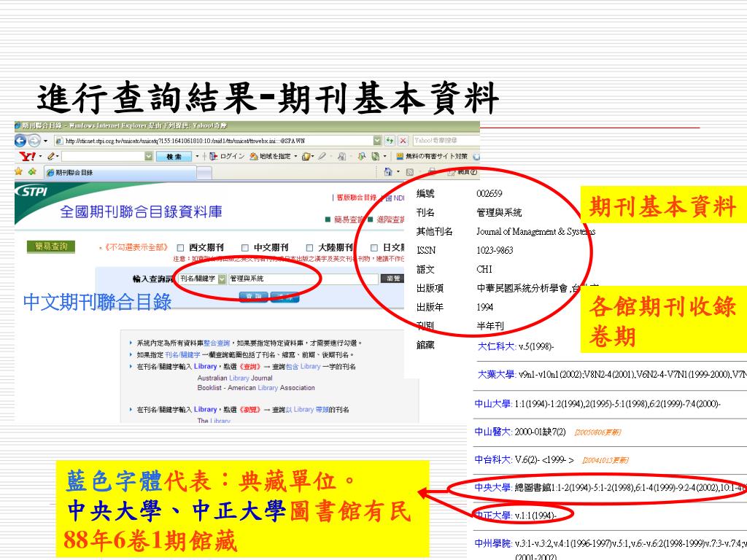The width and height of the screenshot is (747, 560).
Task: Open dropdown arrow next to 検索 button
Action: point(197,156)
